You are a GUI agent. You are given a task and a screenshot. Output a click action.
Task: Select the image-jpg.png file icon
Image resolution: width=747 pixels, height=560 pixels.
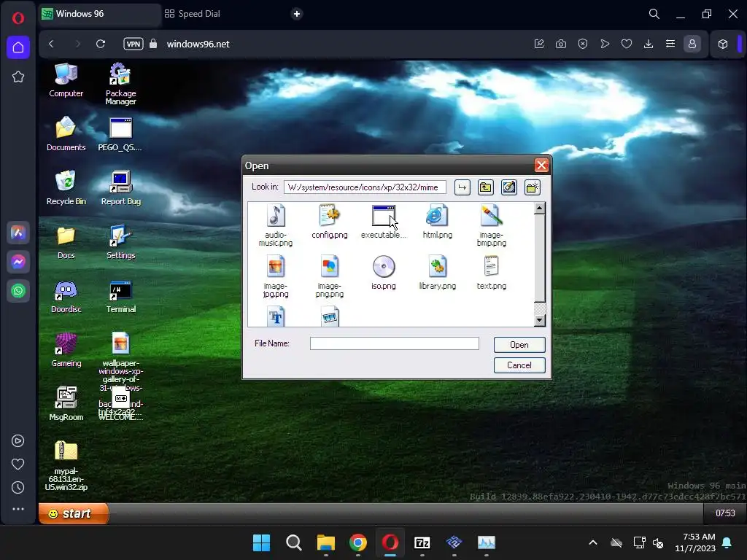click(x=275, y=267)
